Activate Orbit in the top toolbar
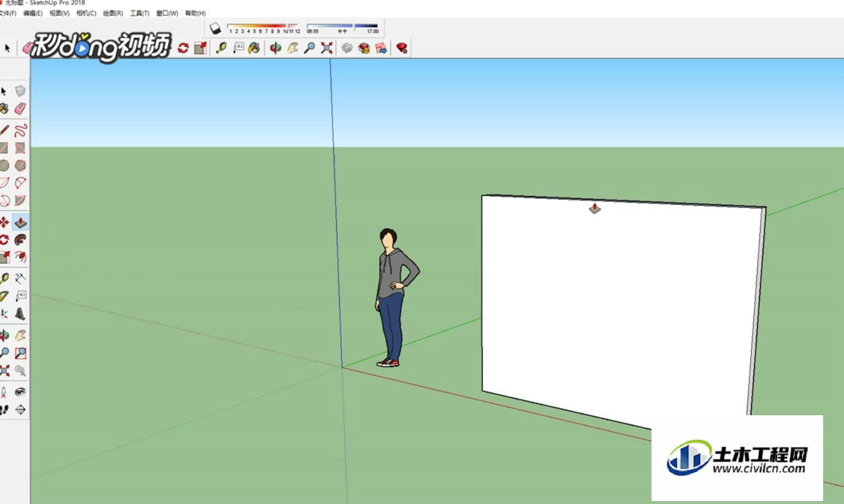Viewport: 844px width, 504px height. point(275,48)
